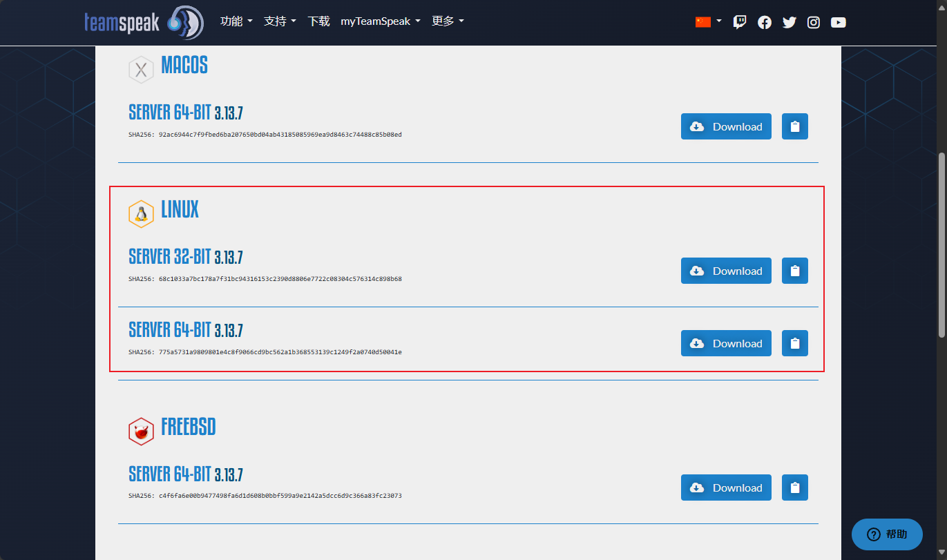
Task: Download Linux Server 32-bit 3.13.7
Action: coord(726,271)
